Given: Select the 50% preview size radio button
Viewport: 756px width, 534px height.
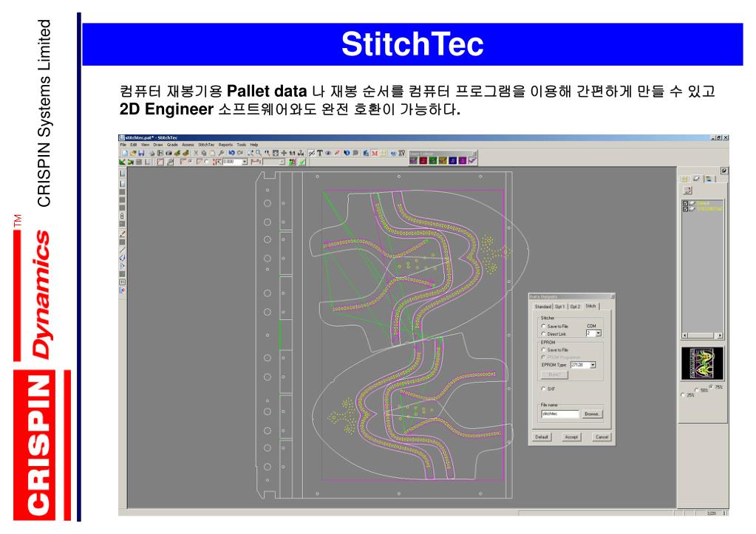Looking at the screenshot, I should click(x=696, y=391).
